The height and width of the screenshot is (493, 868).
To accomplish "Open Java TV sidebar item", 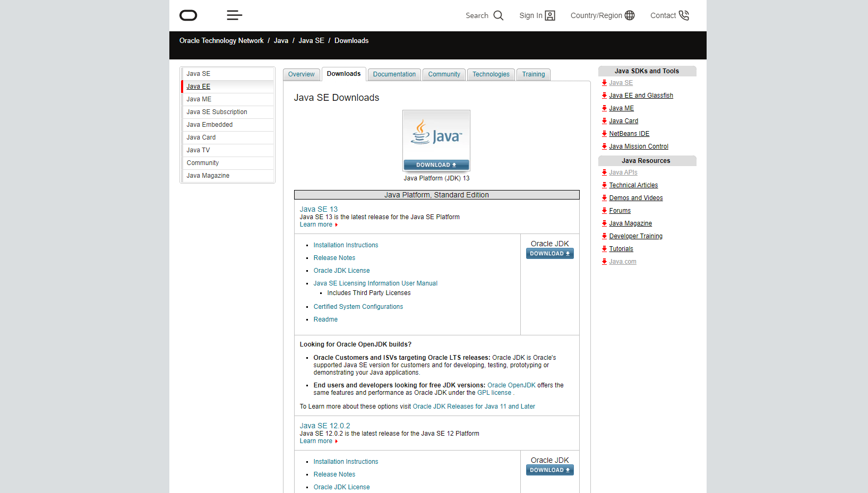I will click(x=228, y=150).
